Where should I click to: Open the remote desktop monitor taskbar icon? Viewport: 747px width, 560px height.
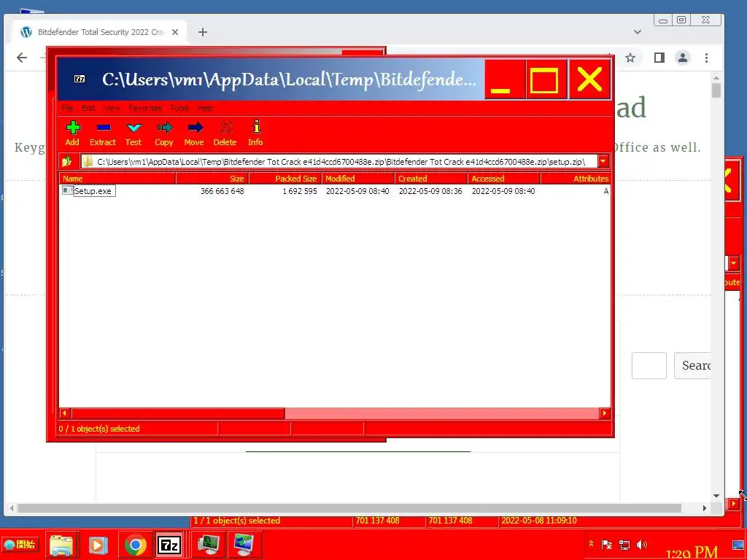tap(244, 545)
